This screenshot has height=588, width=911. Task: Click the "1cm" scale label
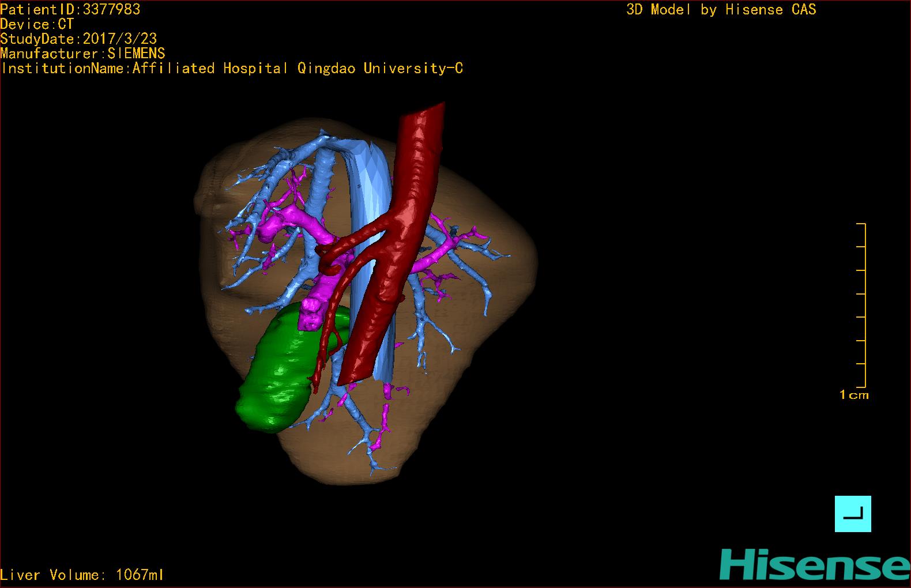(854, 395)
